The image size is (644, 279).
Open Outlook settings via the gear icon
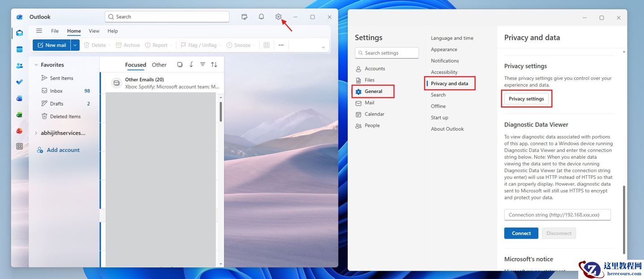click(x=278, y=17)
